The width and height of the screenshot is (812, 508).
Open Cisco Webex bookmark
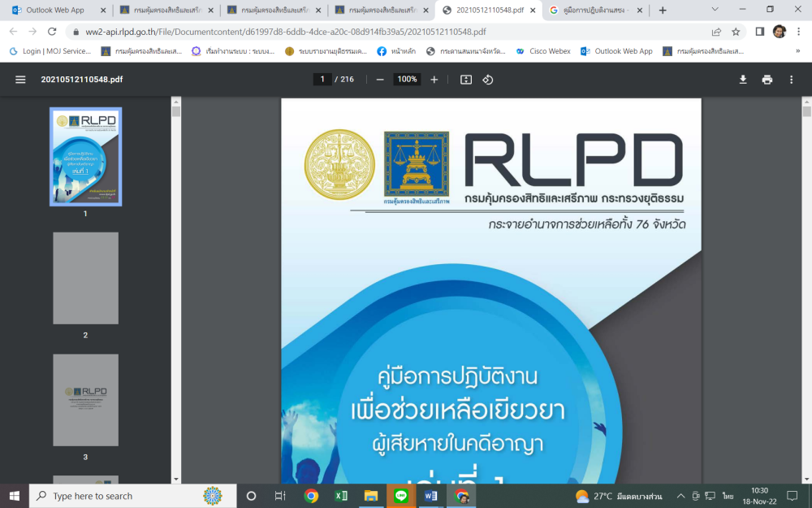(x=543, y=50)
